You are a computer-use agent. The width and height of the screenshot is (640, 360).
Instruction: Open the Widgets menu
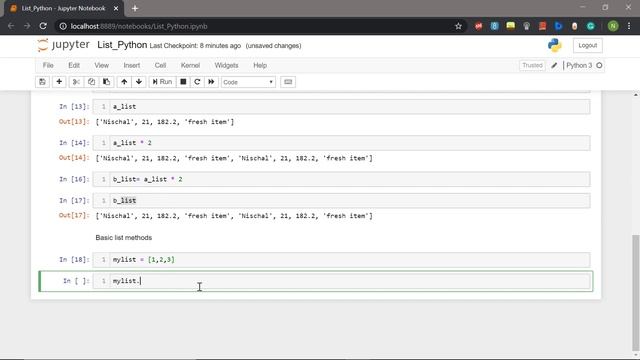click(226, 65)
